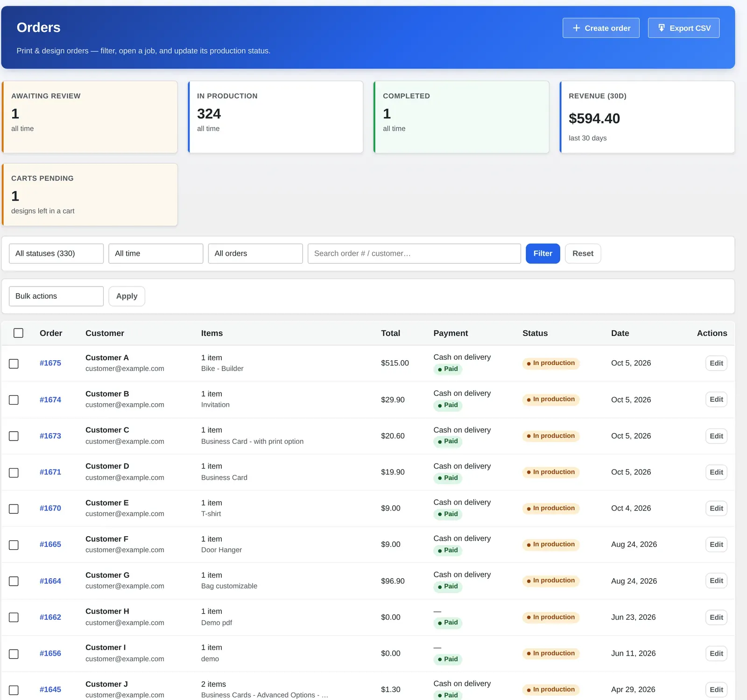
Task: Click the $96.90 total
Action: [x=393, y=581]
